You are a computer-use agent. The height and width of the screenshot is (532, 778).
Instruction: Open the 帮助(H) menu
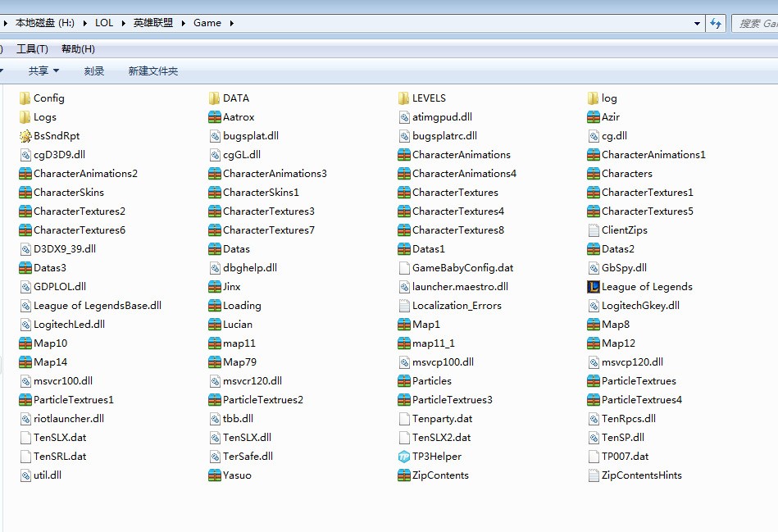[78, 49]
